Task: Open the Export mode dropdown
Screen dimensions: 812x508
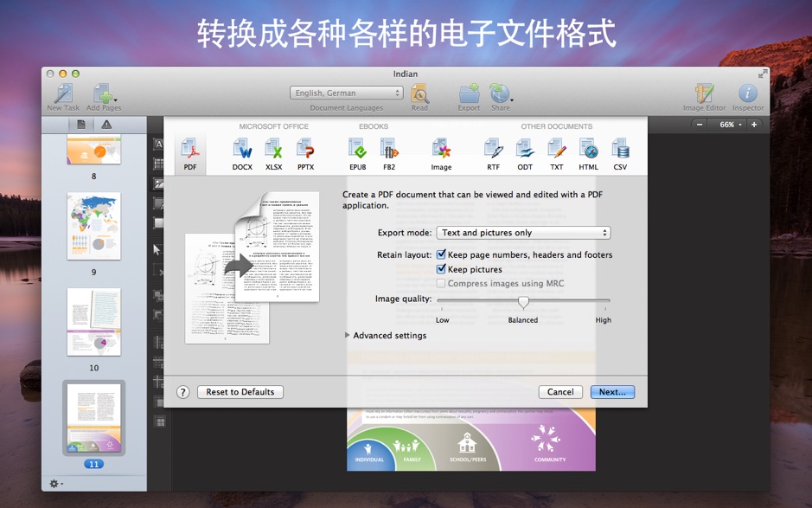Action: (x=523, y=232)
